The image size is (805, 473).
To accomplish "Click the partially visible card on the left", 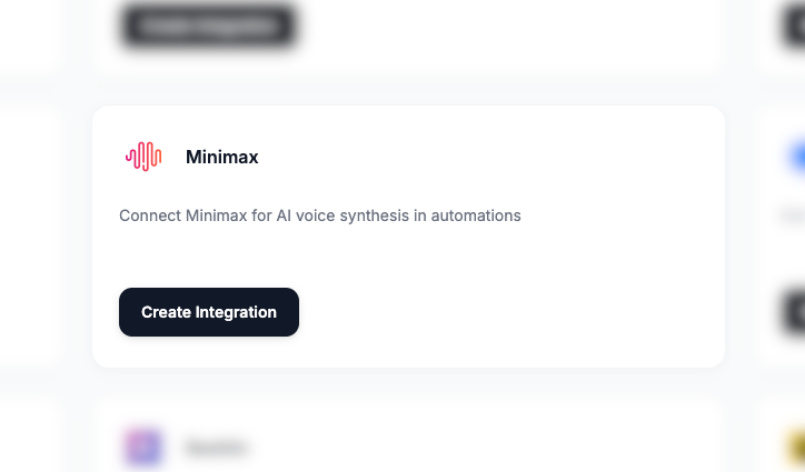I will tap(30, 240).
